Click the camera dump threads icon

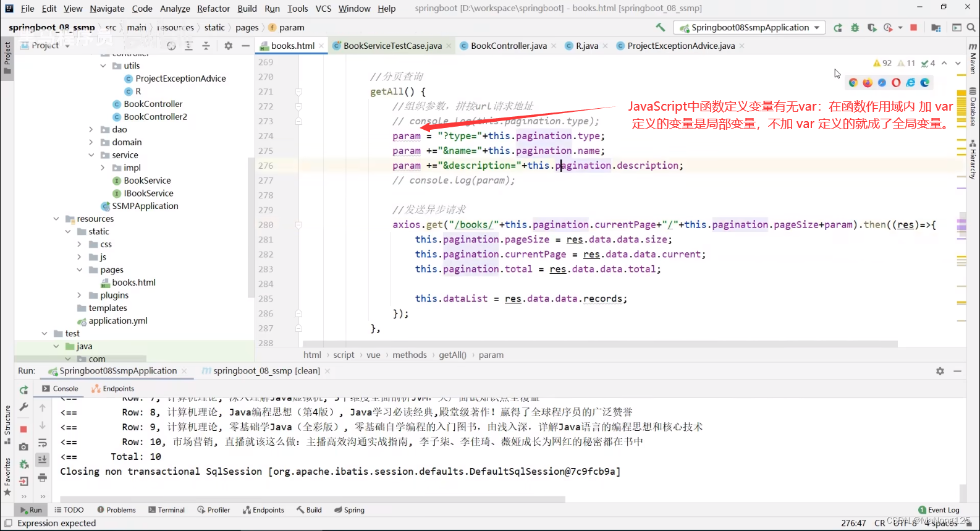click(x=23, y=446)
